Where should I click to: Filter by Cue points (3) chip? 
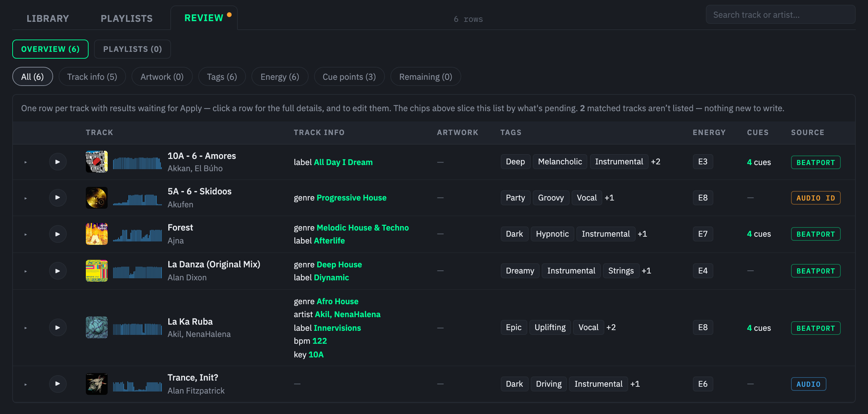point(349,76)
